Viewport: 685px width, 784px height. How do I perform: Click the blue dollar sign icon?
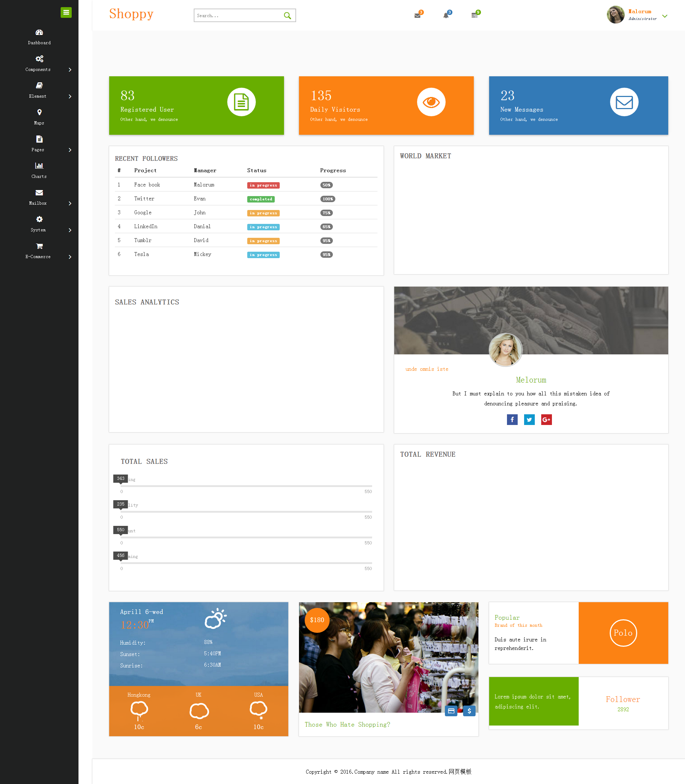(469, 711)
